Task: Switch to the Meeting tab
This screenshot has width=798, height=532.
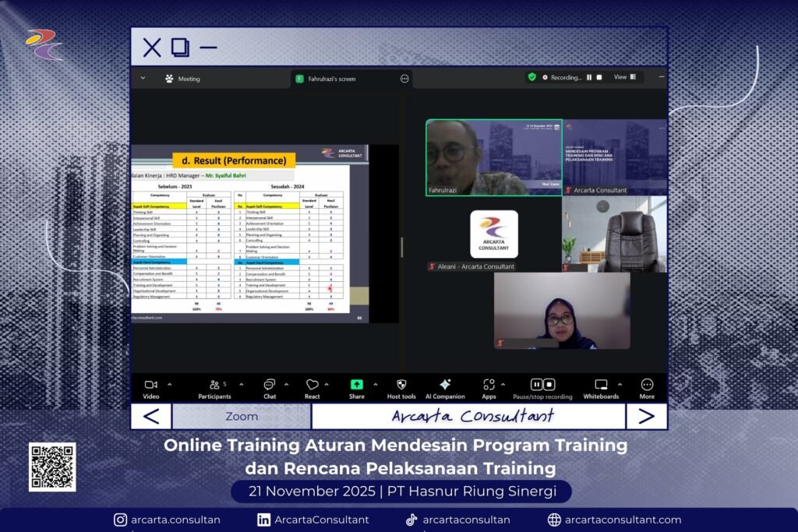Action: (x=182, y=79)
